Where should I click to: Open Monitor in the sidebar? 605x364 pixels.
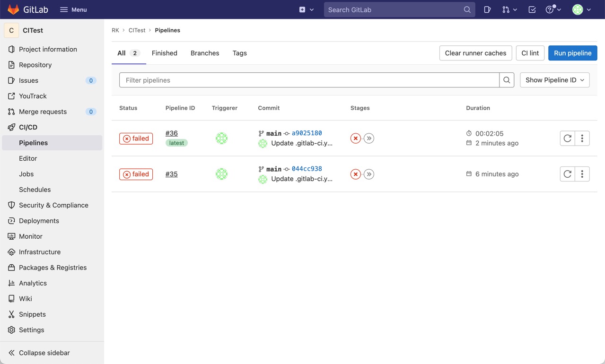point(52,236)
